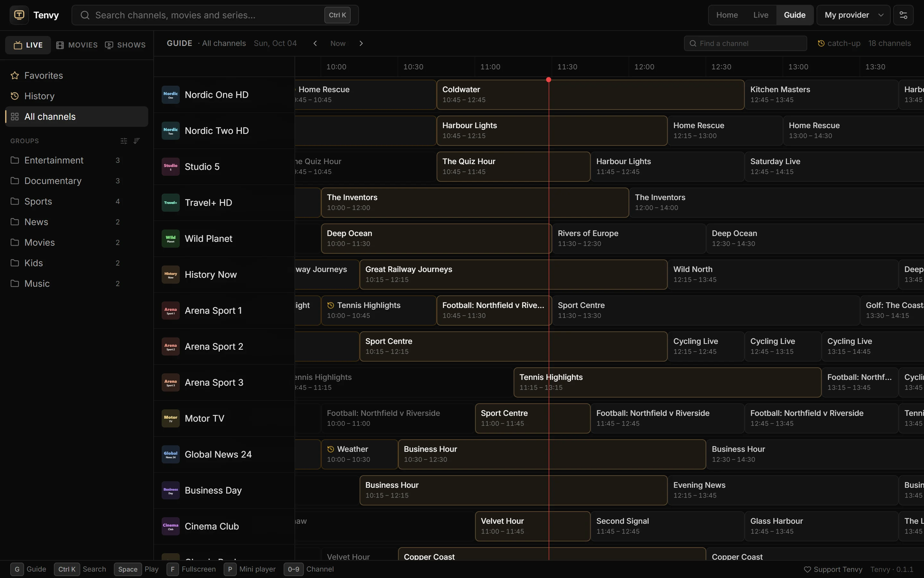Switch to the MOVIES tab
Screen dimensions: 924x578
point(77,45)
